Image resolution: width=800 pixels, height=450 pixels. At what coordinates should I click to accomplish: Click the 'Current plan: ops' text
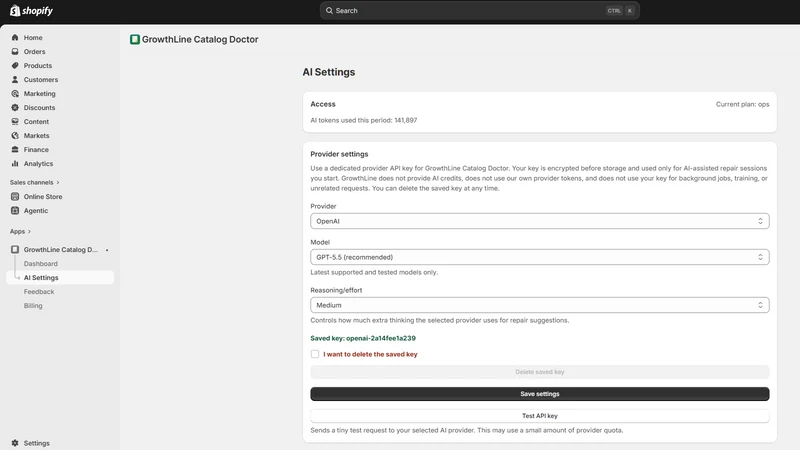coord(742,104)
